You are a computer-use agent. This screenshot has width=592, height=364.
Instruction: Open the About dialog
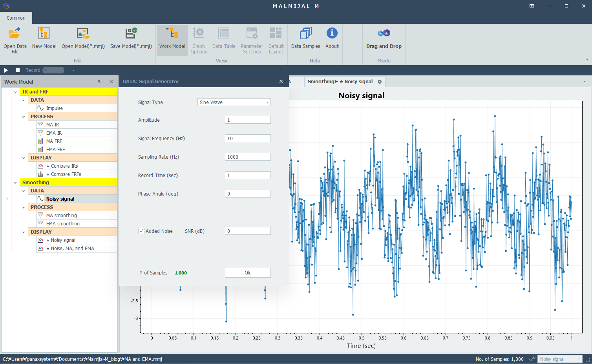click(332, 38)
